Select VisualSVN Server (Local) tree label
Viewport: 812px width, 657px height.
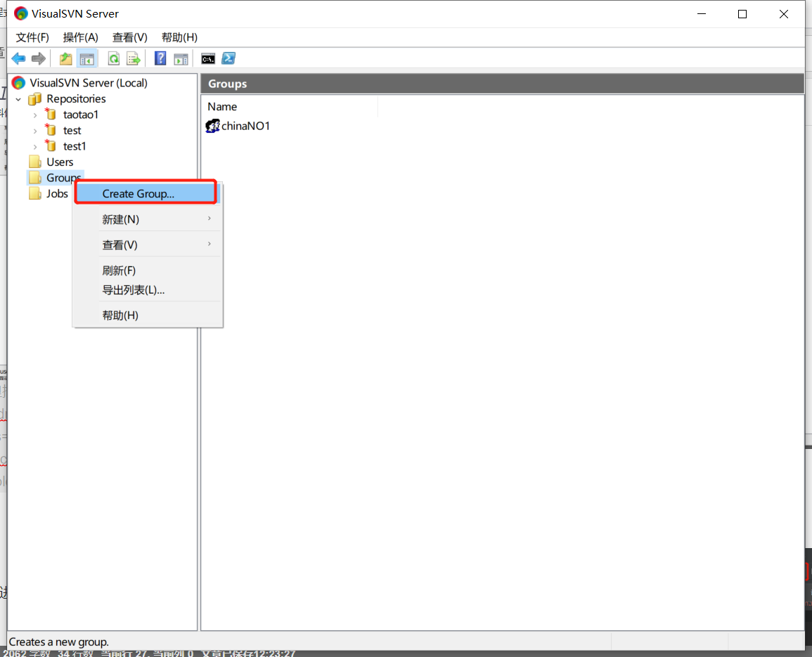click(89, 83)
